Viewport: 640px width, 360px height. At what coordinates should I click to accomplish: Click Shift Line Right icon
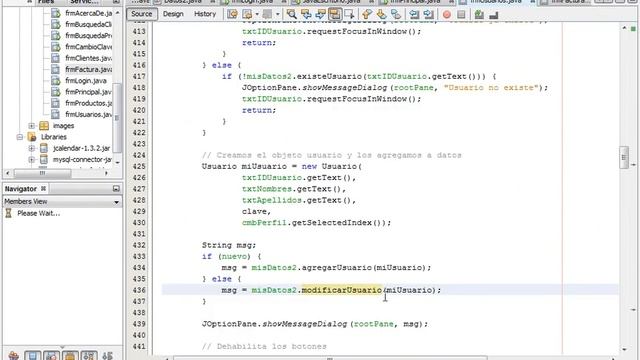(x=429, y=15)
